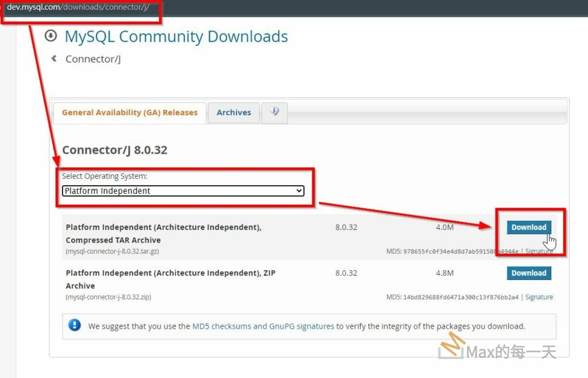Follow the MD5 checksums and GnuPG signatures link
588x378 pixels.
(263, 326)
